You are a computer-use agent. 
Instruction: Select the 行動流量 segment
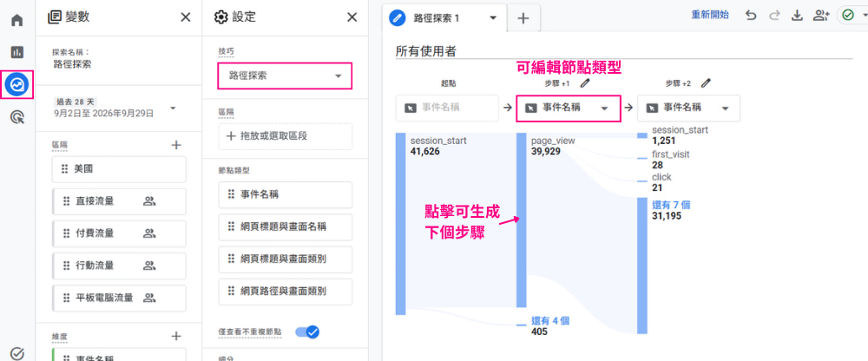[x=119, y=266]
